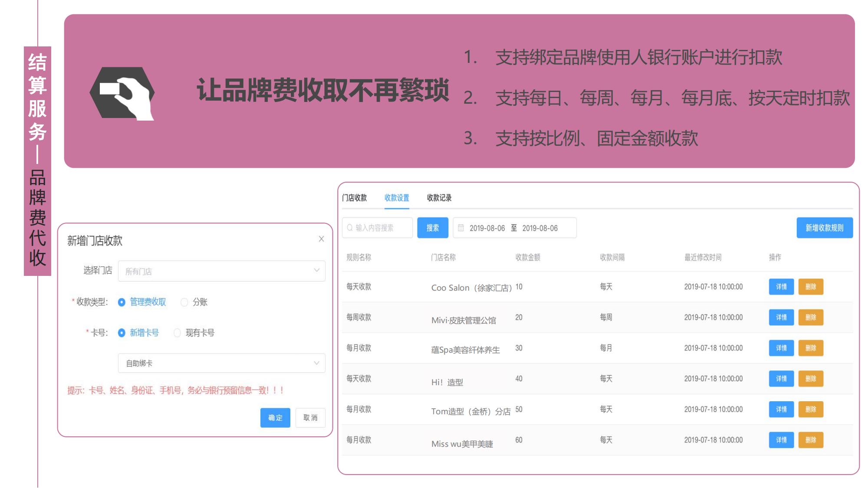Click the Coo Salon（徐家汇店）cell
This screenshot has height=488, width=868.
pyautogui.click(x=472, y=288)
